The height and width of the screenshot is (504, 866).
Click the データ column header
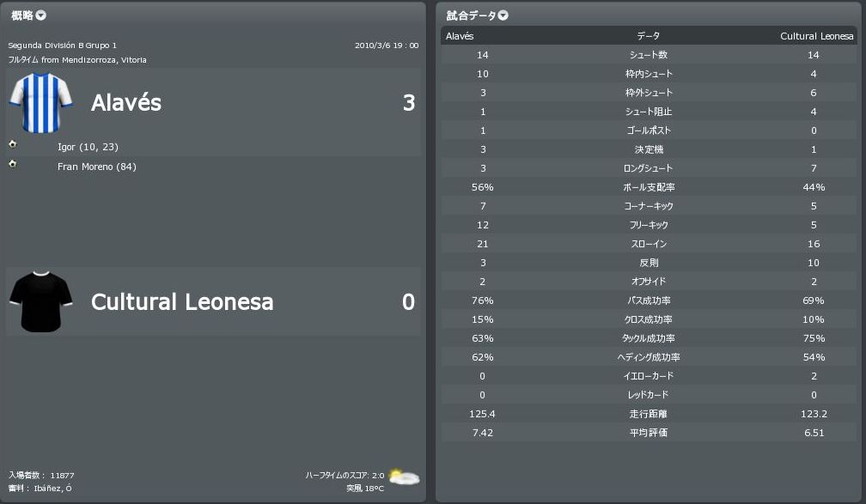click(649, 36)
